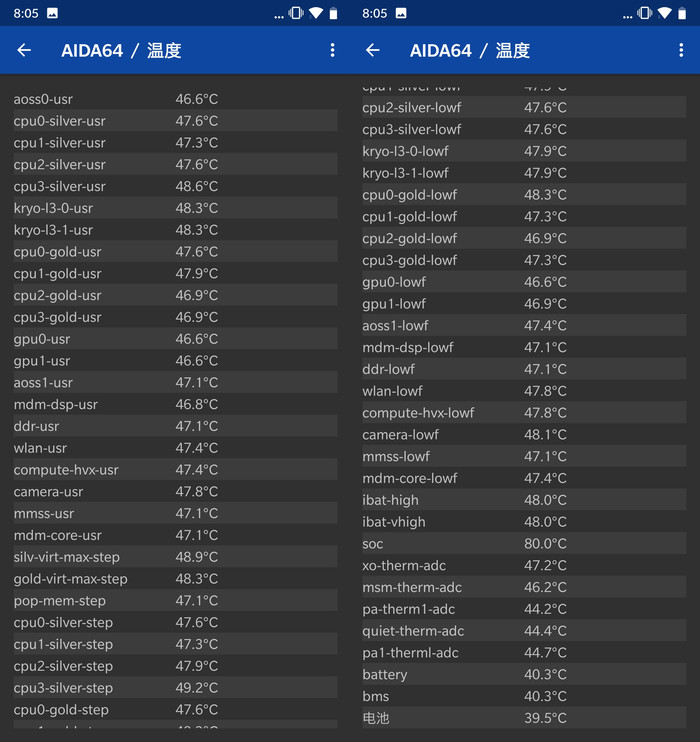Select the bms row
Viewport: 700px width, 742px height.
pos(524,696)
